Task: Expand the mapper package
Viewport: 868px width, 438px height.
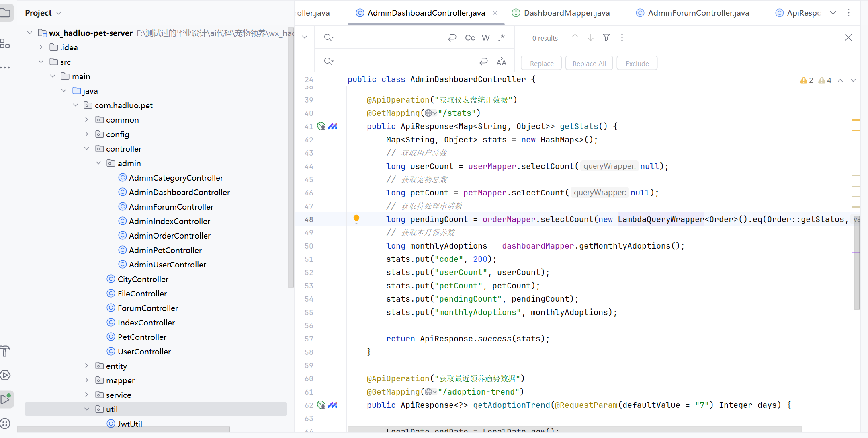Action: (86, 380)
